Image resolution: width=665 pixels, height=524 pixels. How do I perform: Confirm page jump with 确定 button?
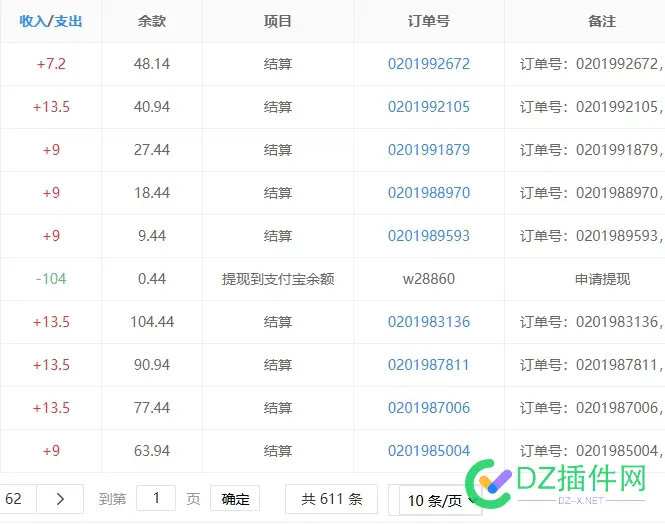pos(235,499)
